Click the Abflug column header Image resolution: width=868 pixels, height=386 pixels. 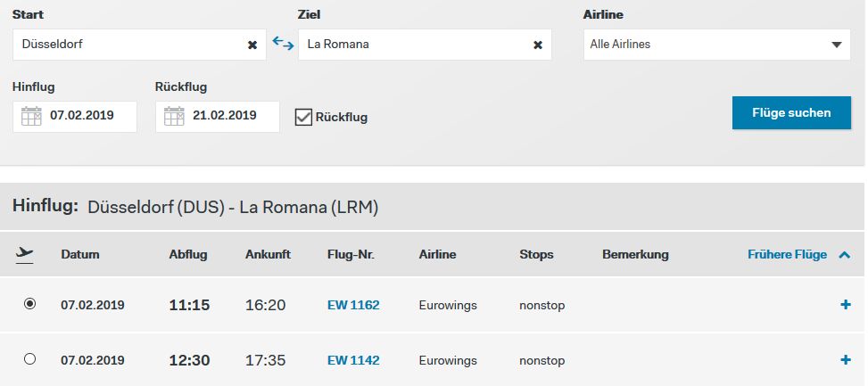187,255
